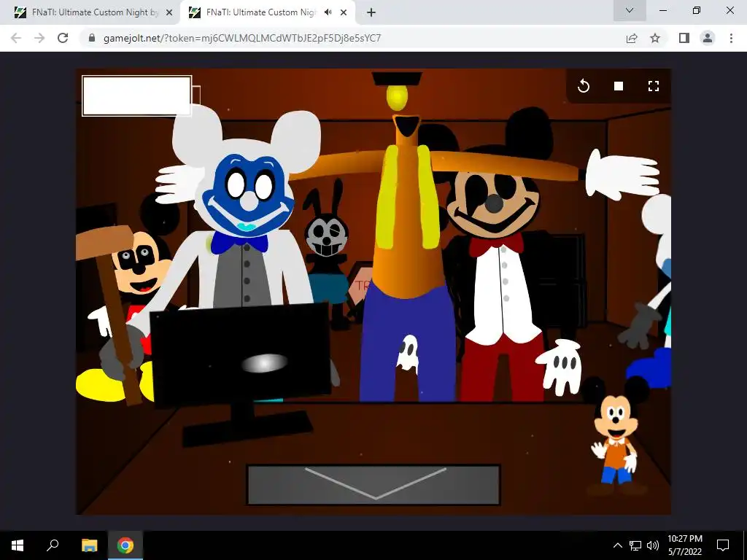Select the Chrome taskbar icon
The width and height of the screenshot is (747, 560).
[x=125, y=545]
